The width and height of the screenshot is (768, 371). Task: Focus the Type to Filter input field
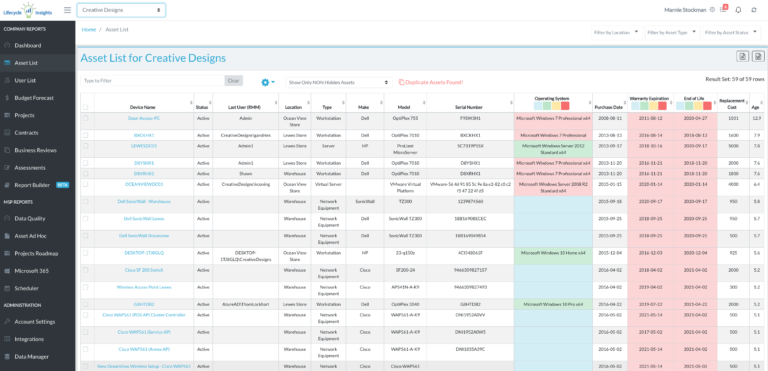(x=152, y=80)
